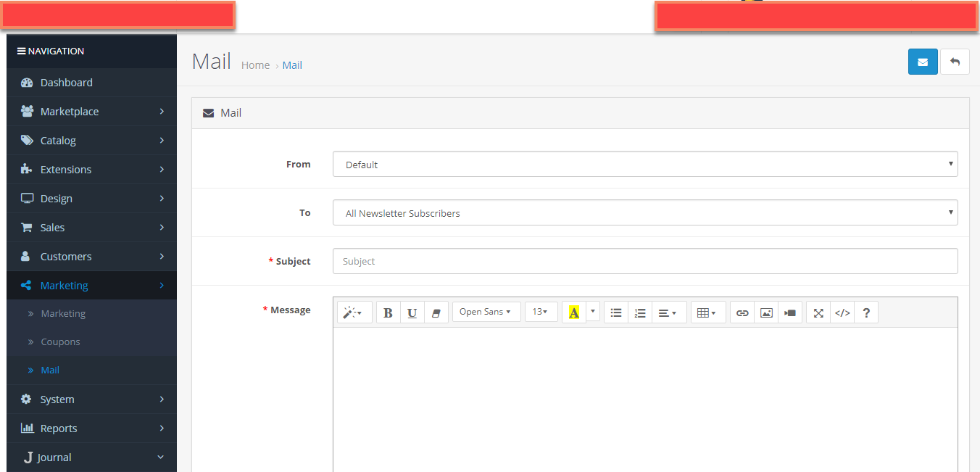
Task: Open the From store dropdown
Action: coord(645,164)
